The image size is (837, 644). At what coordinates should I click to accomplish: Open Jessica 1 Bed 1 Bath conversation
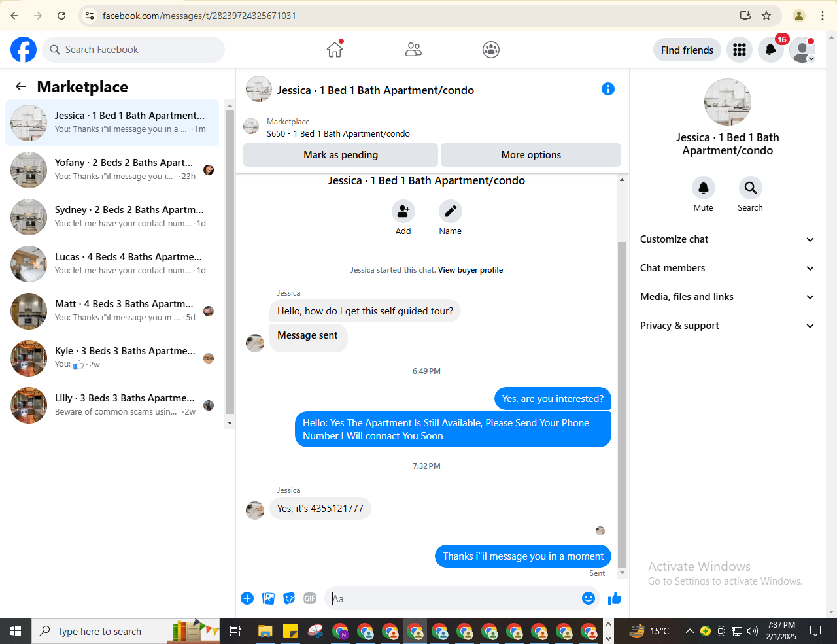pyautogui.click(x=112, y=123)
